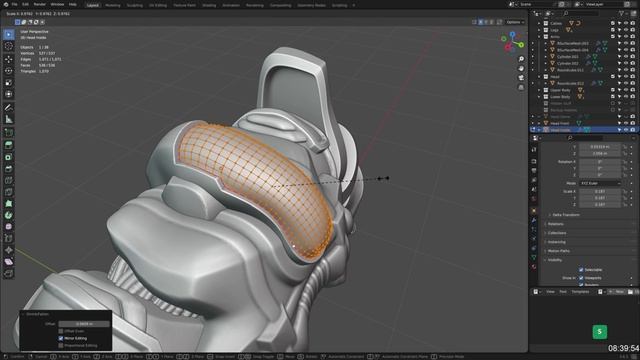
Task: Click the pan hand viewport icon
Action: (x=521, y=69)
